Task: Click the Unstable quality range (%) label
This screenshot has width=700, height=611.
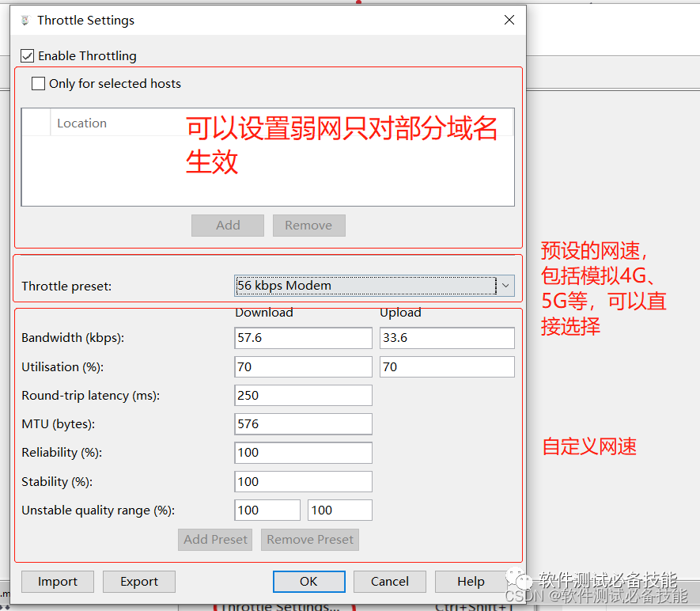Action: tap(98, 510)
